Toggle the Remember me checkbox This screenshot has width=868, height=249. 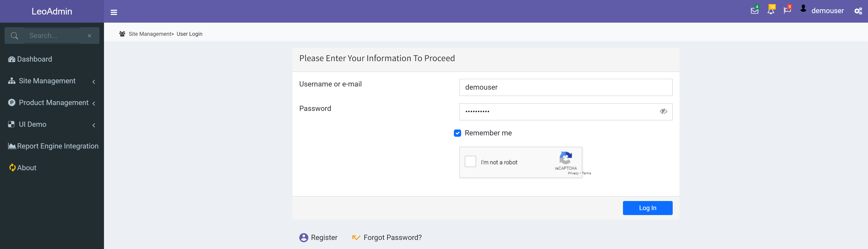pyautogui.click(x=457, y=133)
